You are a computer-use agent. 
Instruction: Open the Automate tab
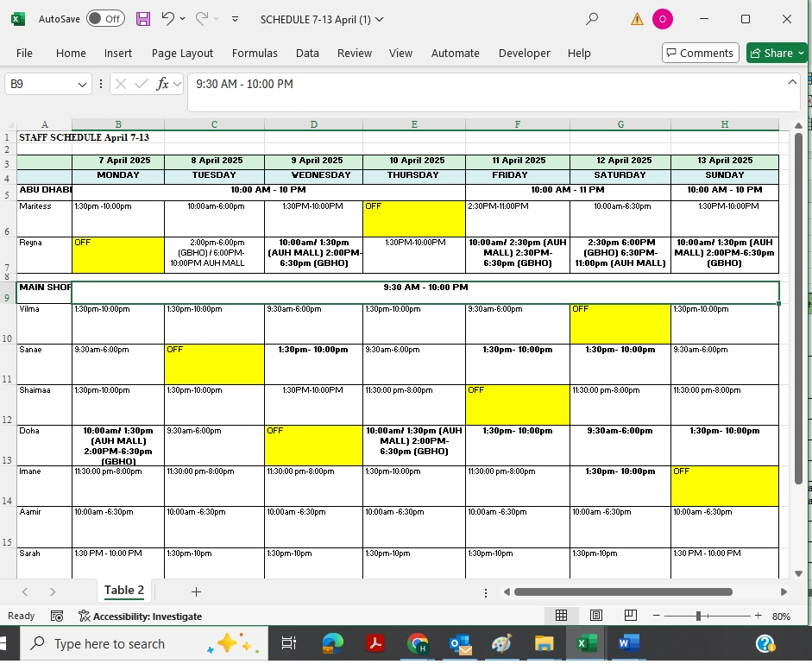pyautogui.click(x=456, y=53)
